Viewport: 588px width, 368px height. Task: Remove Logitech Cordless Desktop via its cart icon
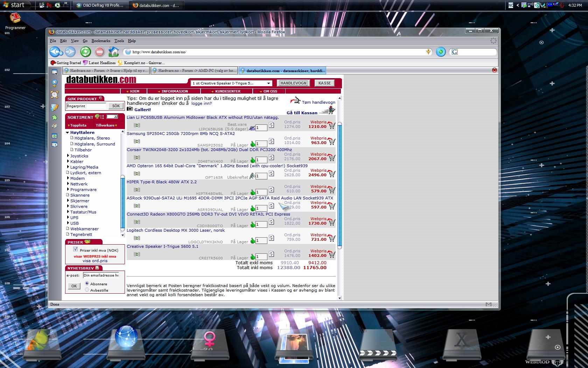(x=331, y=238)
